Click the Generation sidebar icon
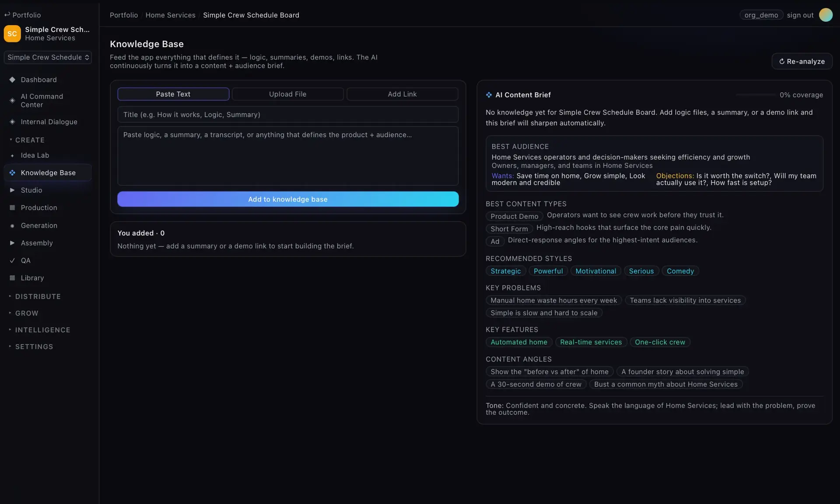840x504 pixels. (12, 226)
